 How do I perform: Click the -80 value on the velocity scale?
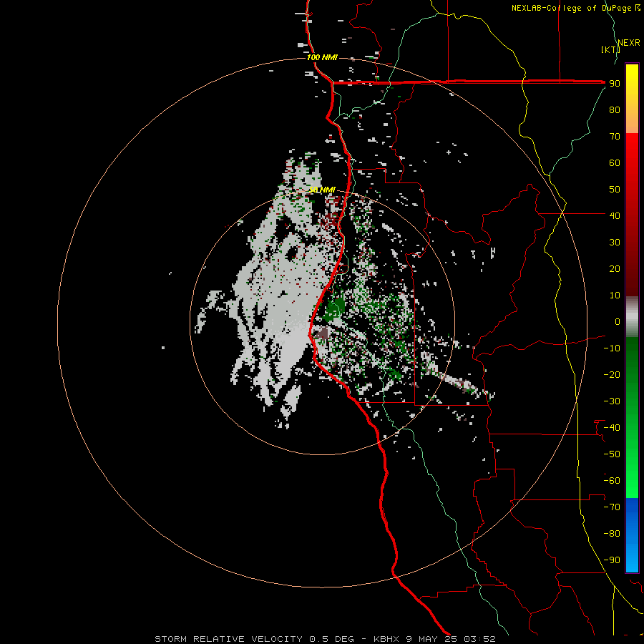(612, 534)
